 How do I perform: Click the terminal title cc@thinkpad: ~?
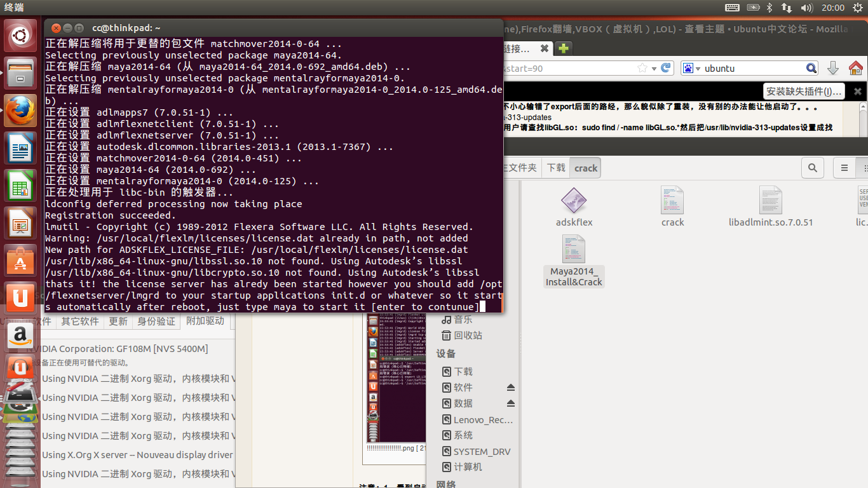[x=126, y=28]
